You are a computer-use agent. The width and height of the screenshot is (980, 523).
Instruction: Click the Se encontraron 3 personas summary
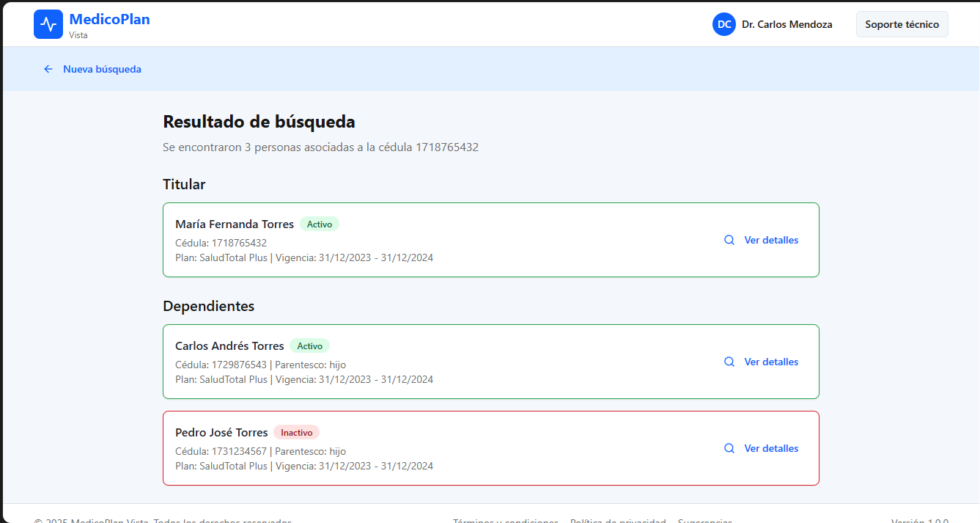tap(320, 147)
